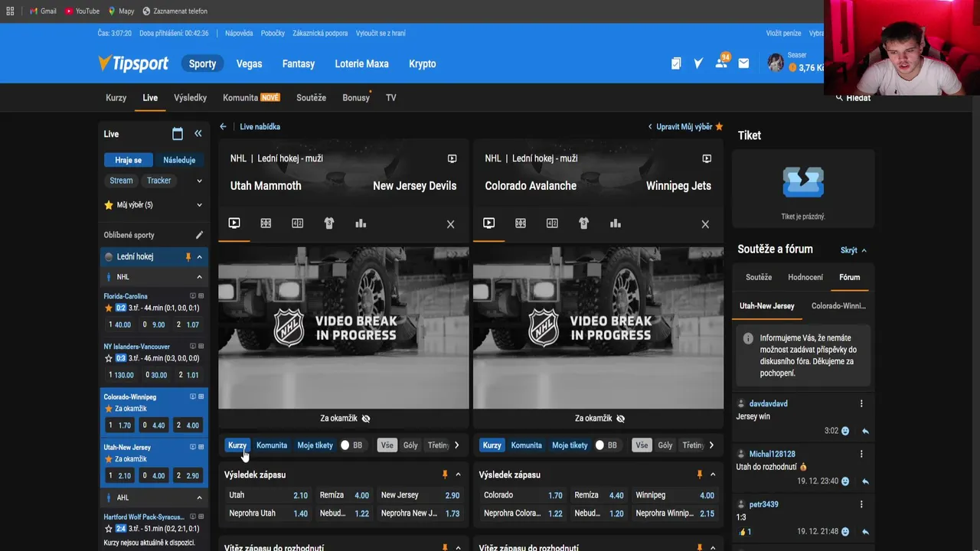Pop out Utah Mammoth video window
This screenshot has height=551, width=980.
pyautogui.click(x=452, y=158)
